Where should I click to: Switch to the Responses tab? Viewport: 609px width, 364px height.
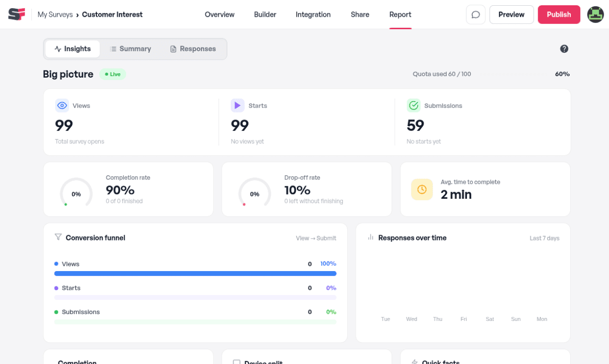[x=193, y=49]
